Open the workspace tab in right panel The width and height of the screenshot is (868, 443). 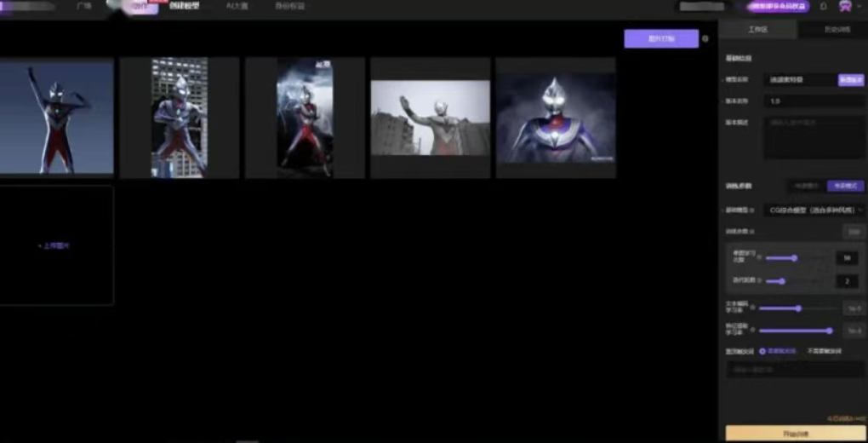tap(757, 30)
